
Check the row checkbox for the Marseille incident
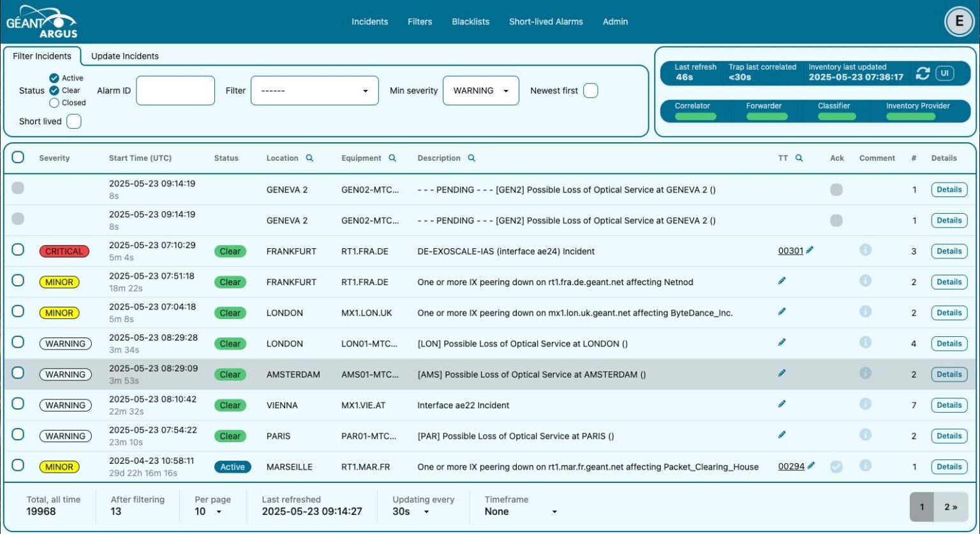(x=18, y=466)
